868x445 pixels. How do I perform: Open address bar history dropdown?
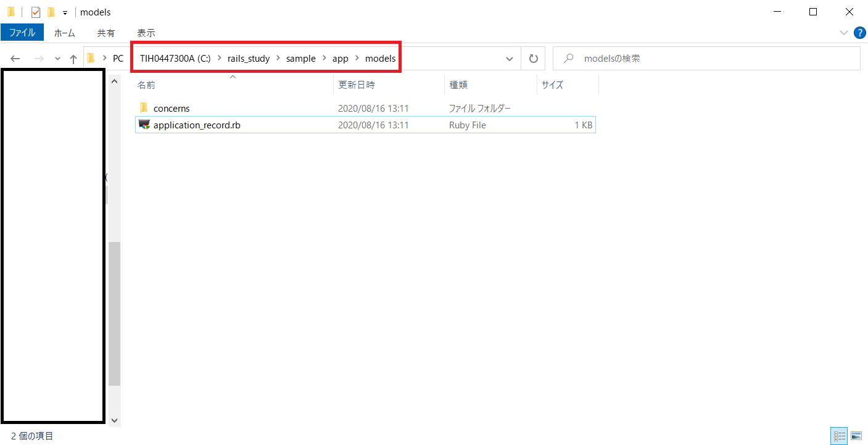[510, 59]
